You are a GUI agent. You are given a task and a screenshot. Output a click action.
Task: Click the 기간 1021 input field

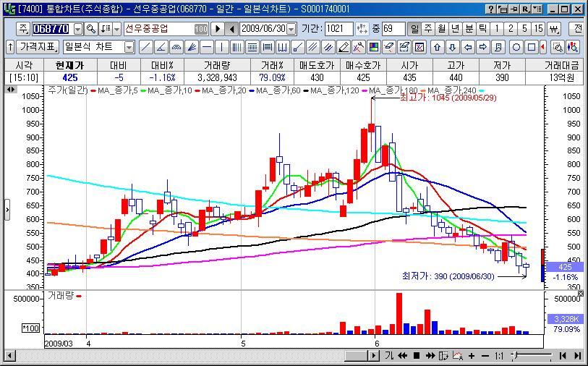(338, 29)
